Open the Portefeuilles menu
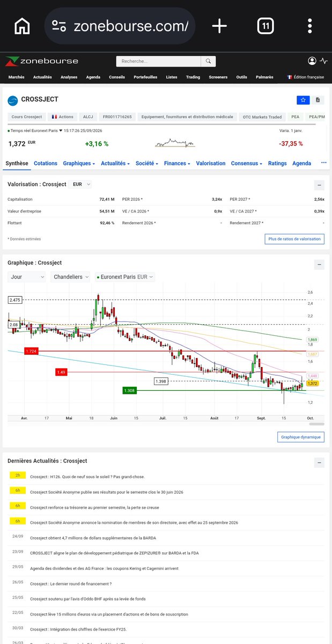Image resolution: width=332 pixels, height=644 pixels. [145, 77]
